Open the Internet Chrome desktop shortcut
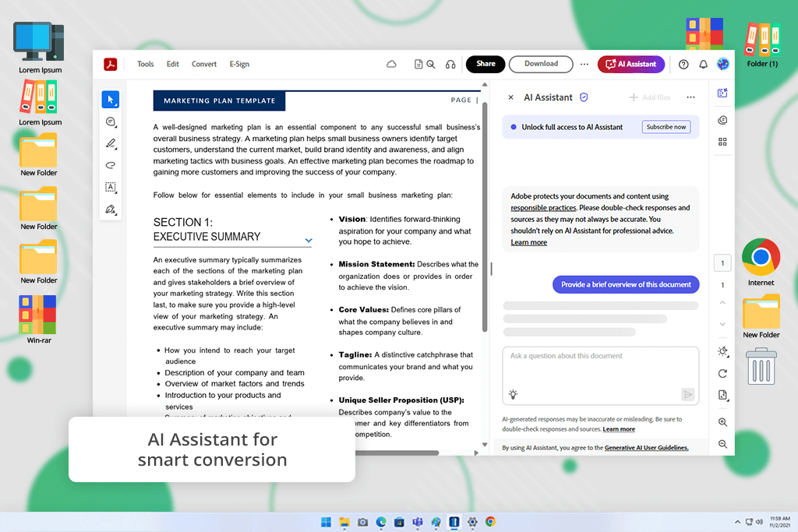Screen dimensions: 798x532 (761, 262)
